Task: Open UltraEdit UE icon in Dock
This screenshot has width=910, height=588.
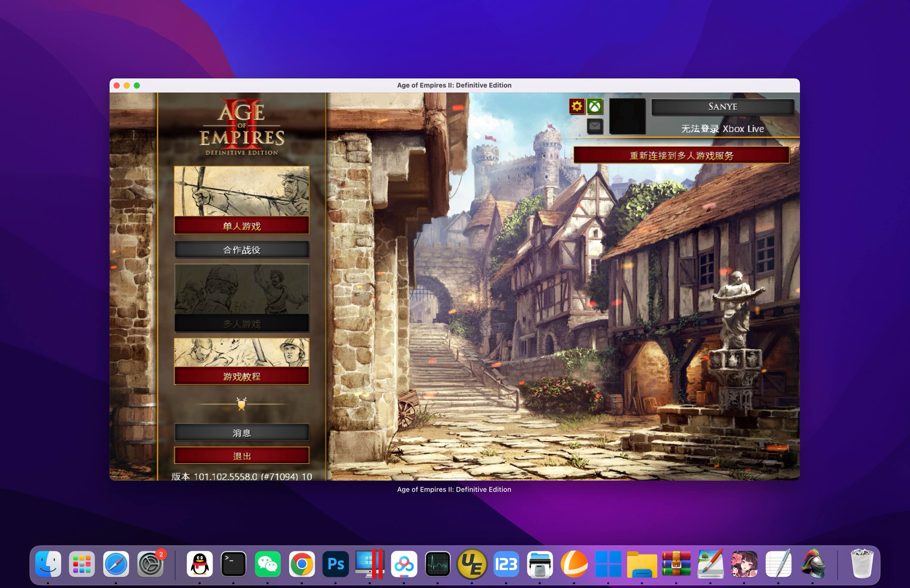Action: click(472, 564)
